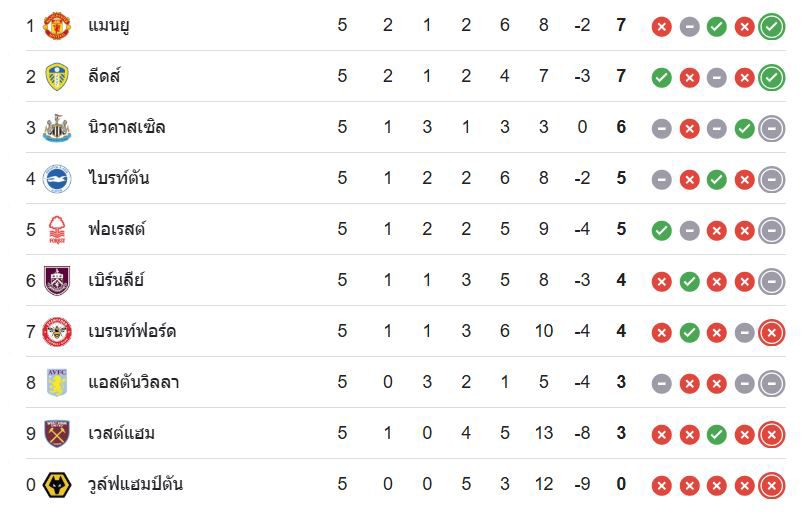Screen dimensions: 808x520
Task: Click the Manchester United club crest
Action: (56, 25)
